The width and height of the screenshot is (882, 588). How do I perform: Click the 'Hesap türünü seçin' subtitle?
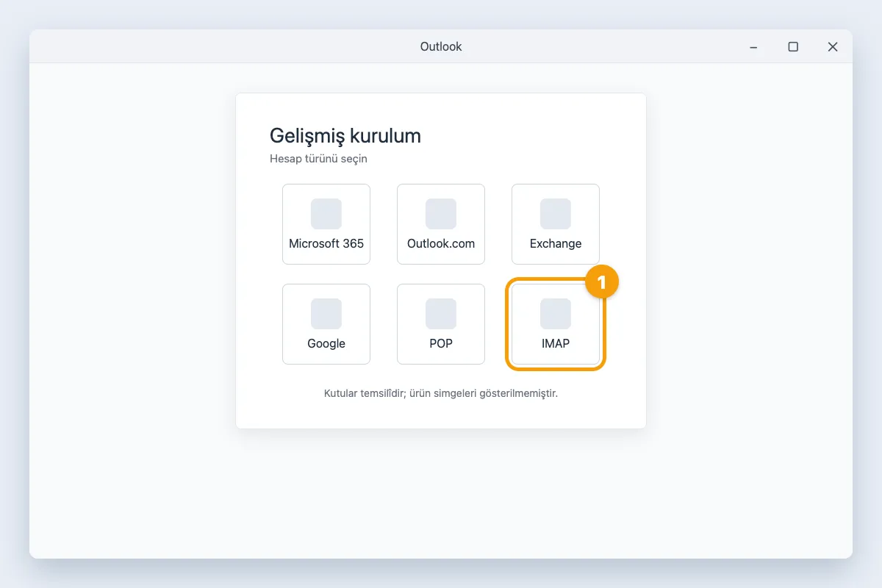coord(318,159)
